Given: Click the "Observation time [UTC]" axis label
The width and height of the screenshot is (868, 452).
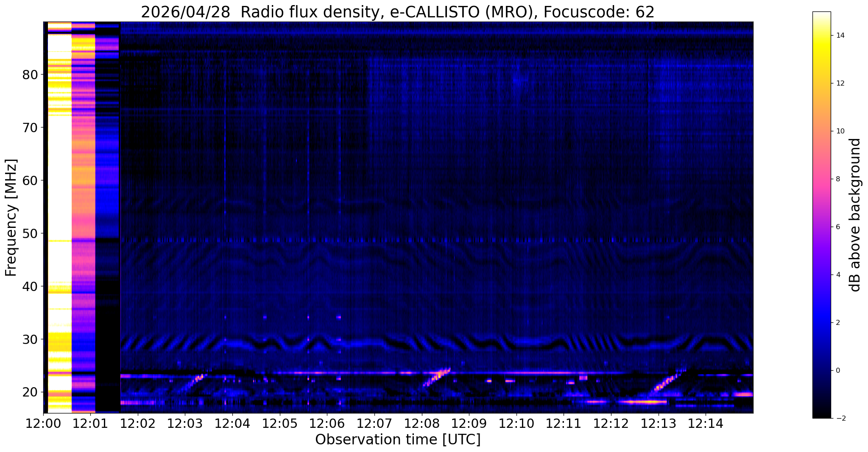Looking at the screenshot, I should point(398,440).
